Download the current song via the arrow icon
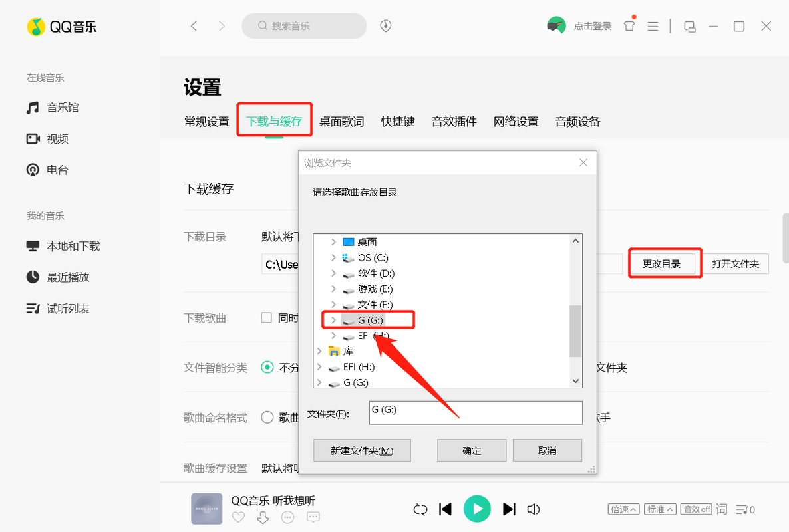The image size is (789, 532). (263, 517)
